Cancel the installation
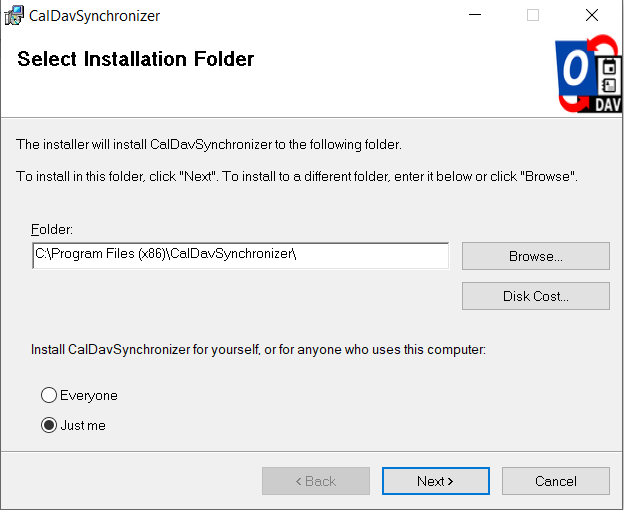624x510 pixels. click(x=556, y=481)
